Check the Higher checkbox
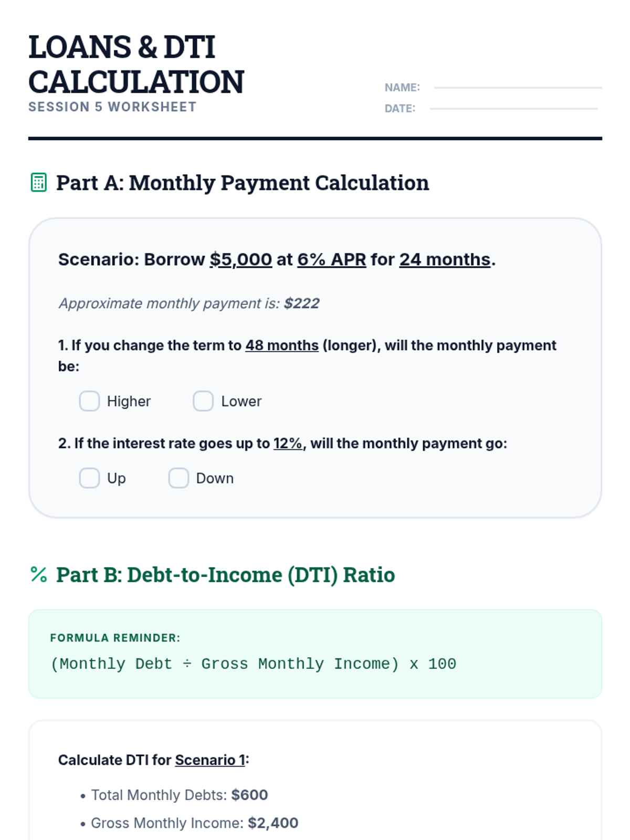The height and width of the screenshot is (840, 630). 89,401
